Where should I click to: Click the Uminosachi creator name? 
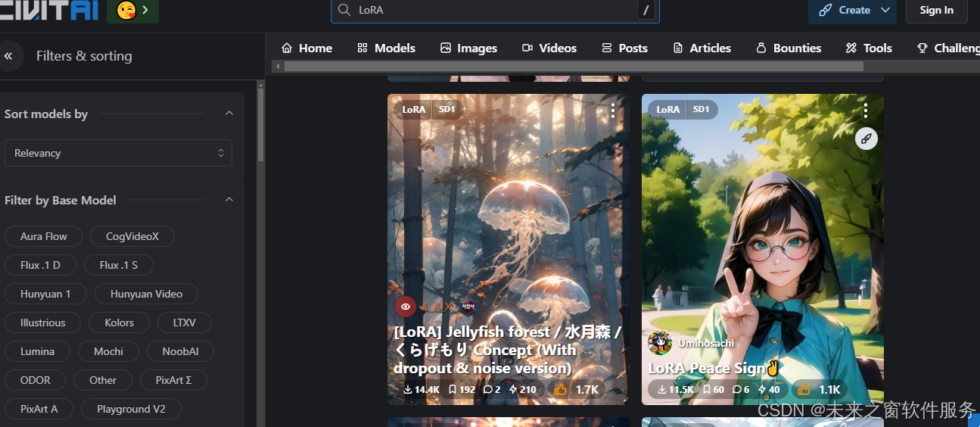point(706,343)
